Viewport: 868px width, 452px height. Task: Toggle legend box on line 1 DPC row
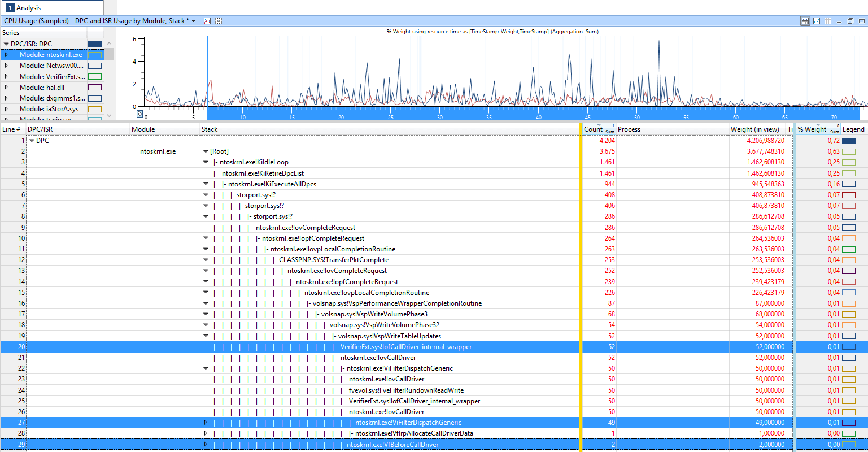pos(849,141)
